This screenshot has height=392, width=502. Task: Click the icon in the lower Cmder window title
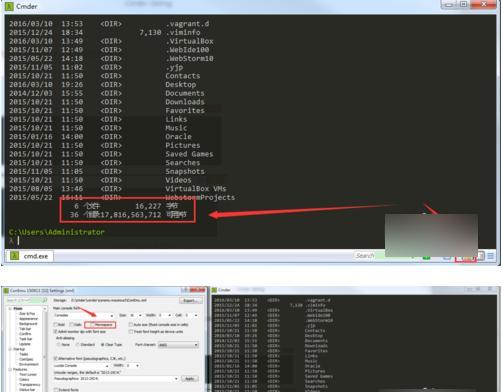point(215,290)
